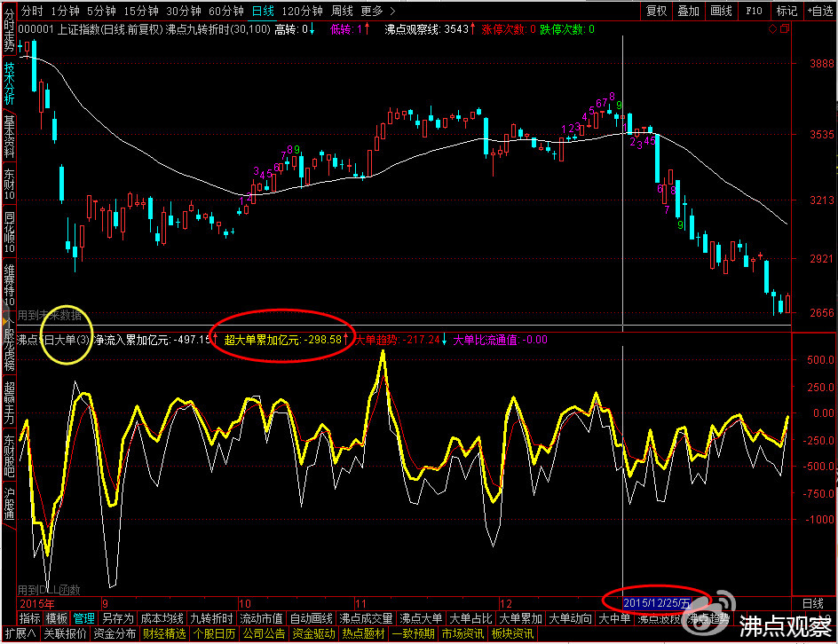Select the 九转折时 indicator tab

211,618
